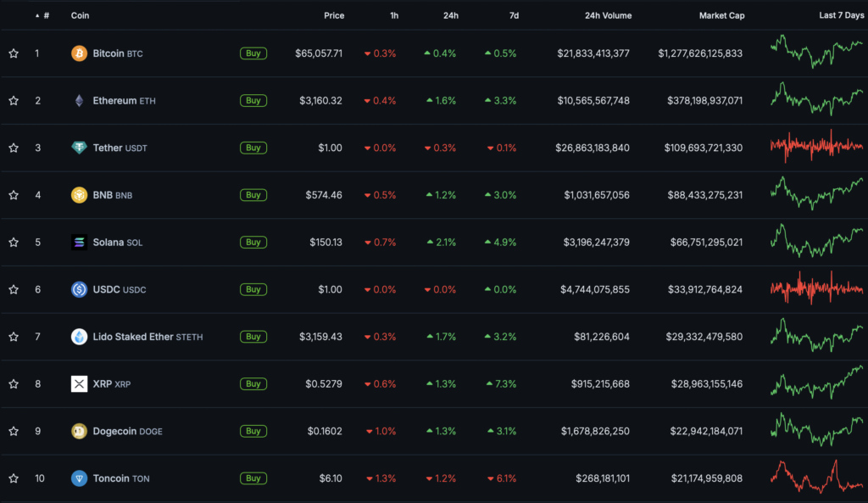Image resolution: width=868 pixels, height=503 pixels.
Task: Click the Dogecoin logo icon
Action: coord(79,431)
